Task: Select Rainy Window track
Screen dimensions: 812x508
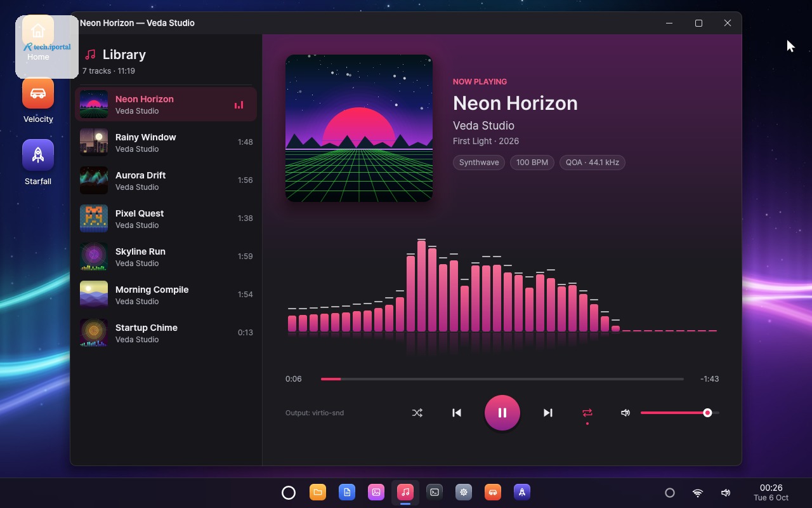Action: click(166, 142)
